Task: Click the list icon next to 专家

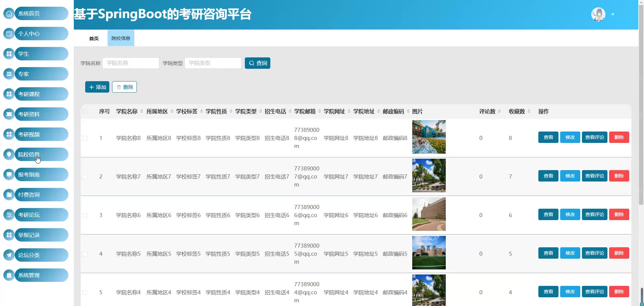Action: (x=9, y=74)
